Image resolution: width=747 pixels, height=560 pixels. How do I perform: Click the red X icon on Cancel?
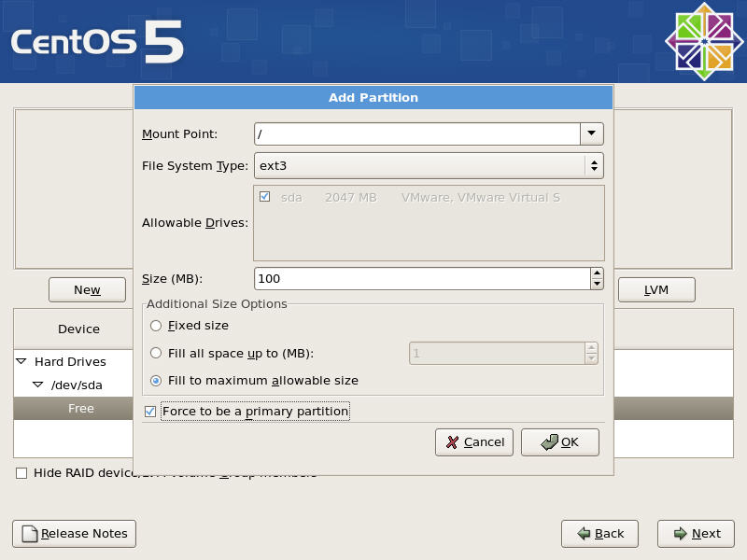coord(452,442)
